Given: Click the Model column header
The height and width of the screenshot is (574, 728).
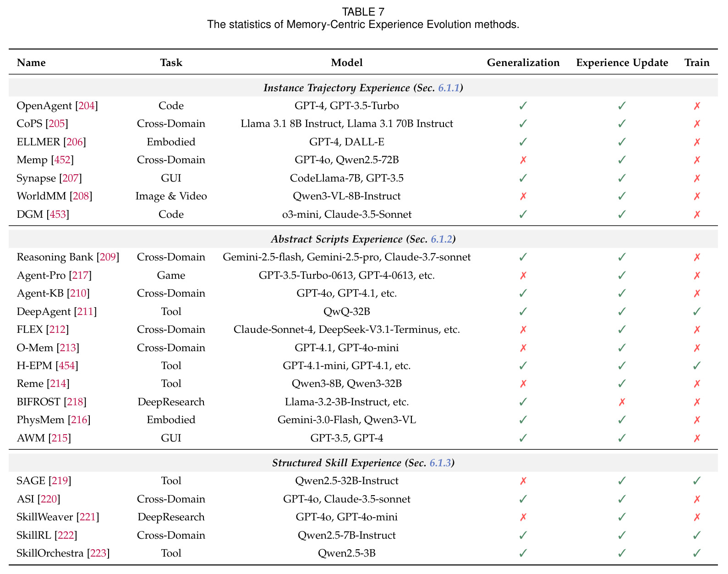Looking at the screenshot, I should tap(347, 63).
